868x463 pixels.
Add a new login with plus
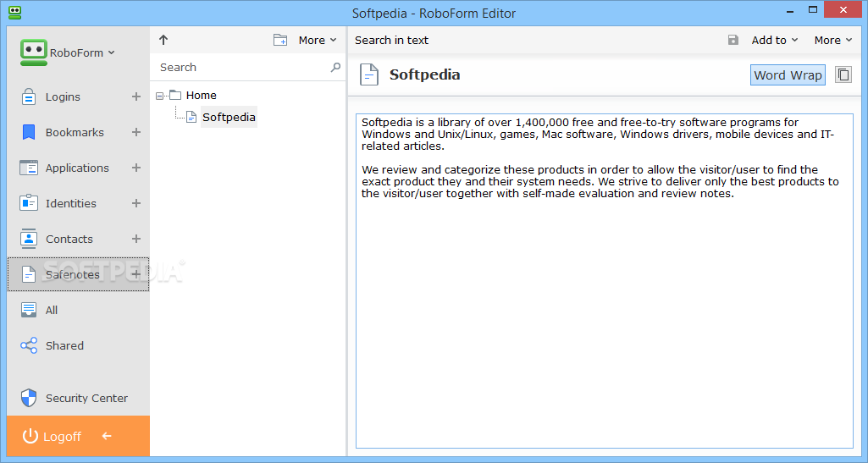136,96
